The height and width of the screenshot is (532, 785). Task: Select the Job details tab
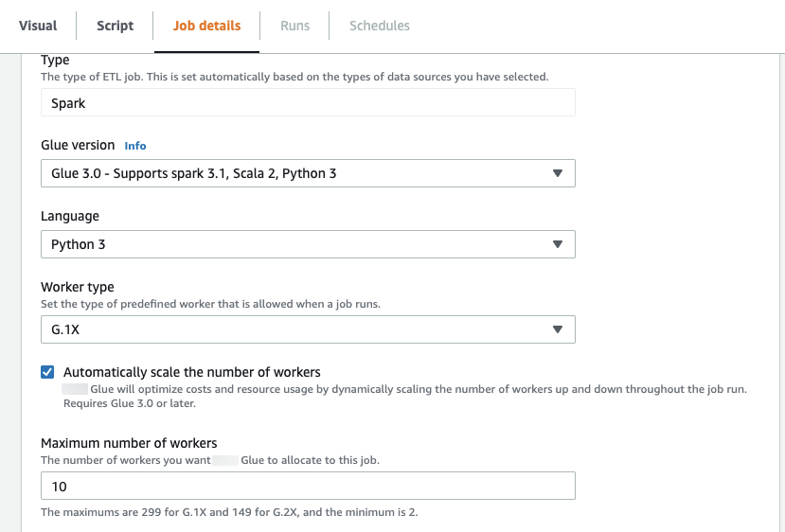pos(206,26)
